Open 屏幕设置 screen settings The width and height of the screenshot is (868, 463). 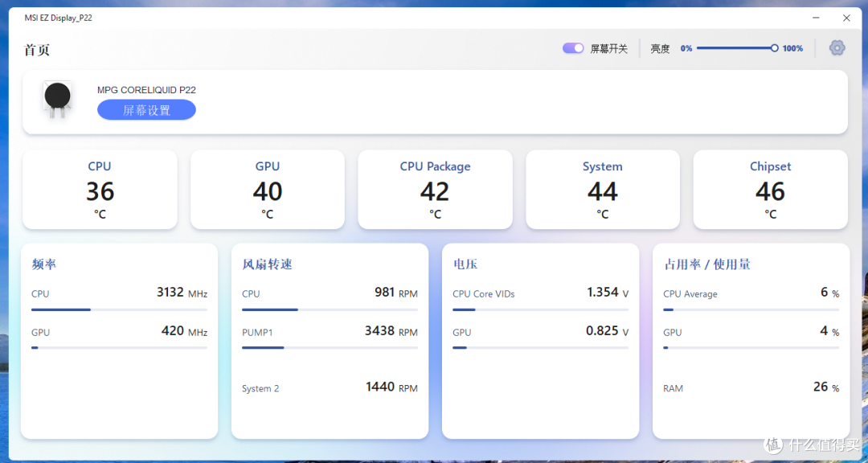point(147,109)
